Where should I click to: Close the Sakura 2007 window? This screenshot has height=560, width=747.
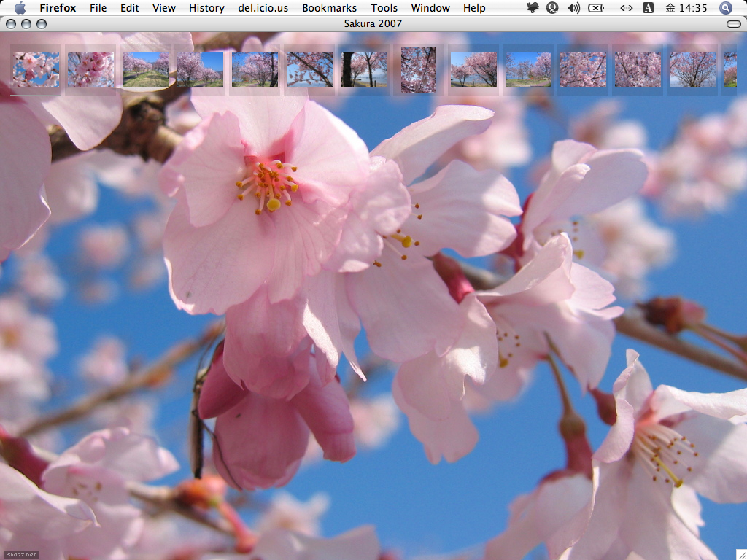(x=11, y=24)
